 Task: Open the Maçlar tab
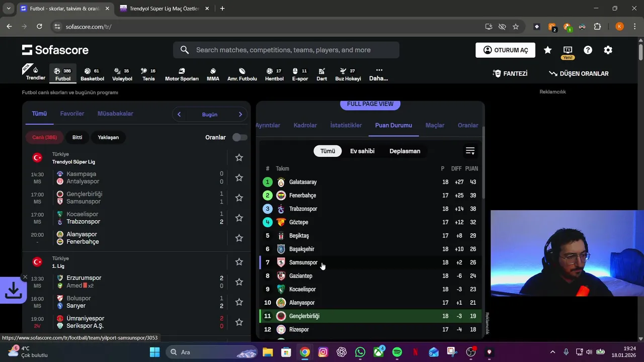tap(435, 125)
